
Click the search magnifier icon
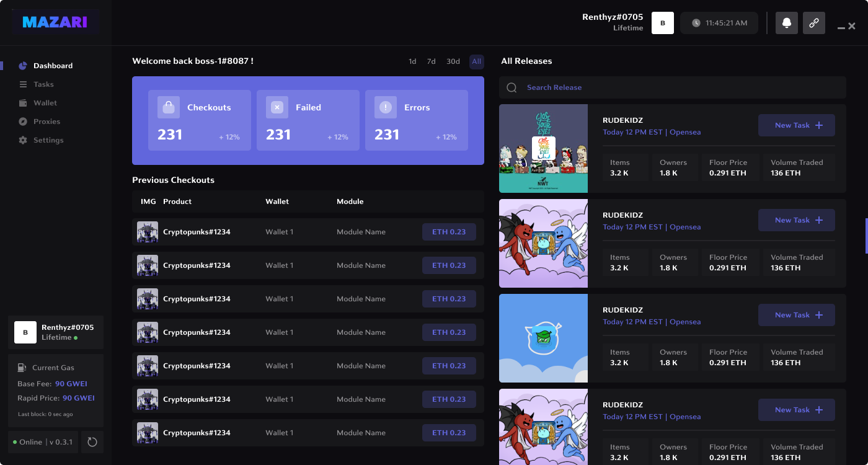point(511,87)
